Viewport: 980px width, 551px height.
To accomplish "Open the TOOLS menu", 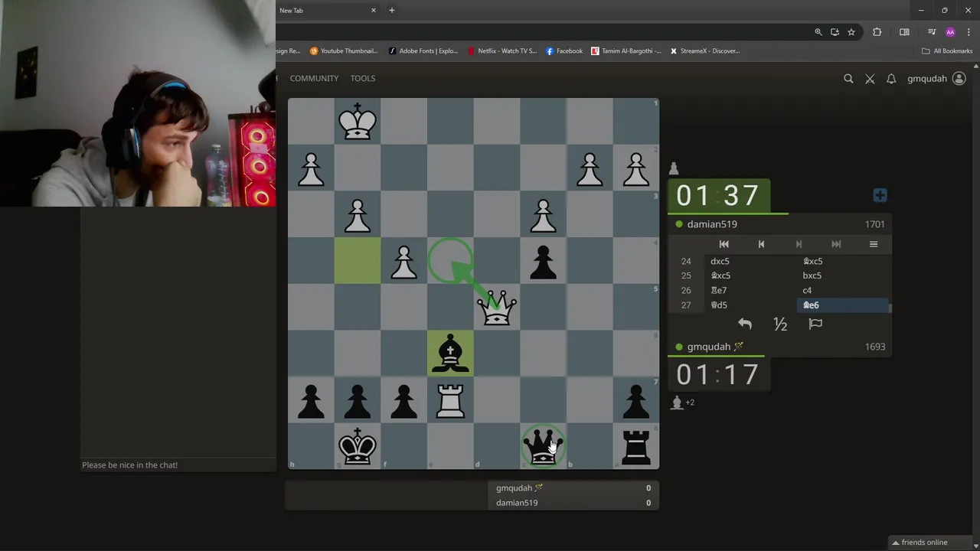I will click(x=363, y=78).
